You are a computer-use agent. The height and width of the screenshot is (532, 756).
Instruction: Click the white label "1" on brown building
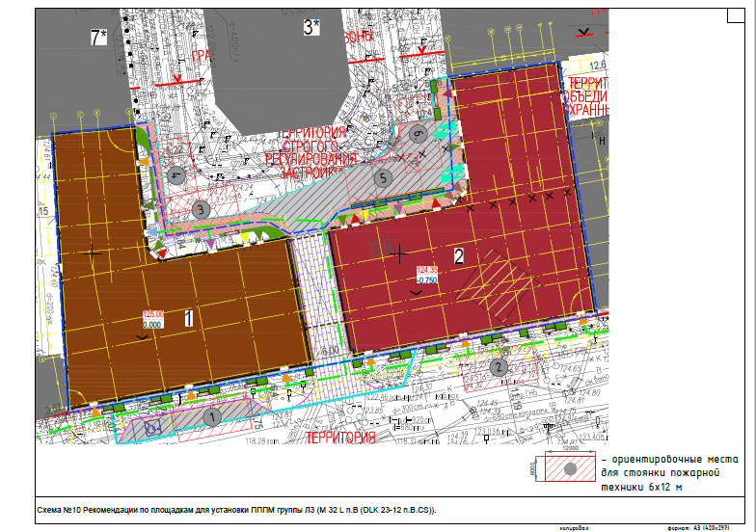[189, 318]
